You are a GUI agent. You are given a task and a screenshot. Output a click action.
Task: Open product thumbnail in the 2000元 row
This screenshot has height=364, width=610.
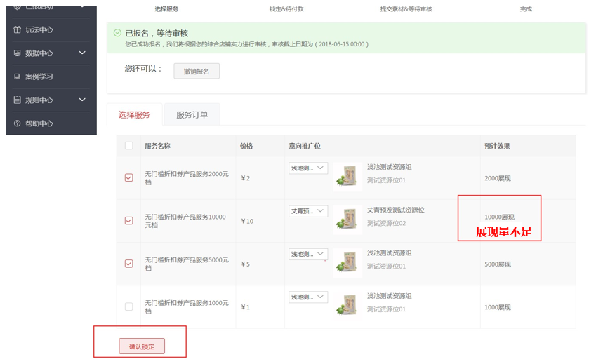347,177
